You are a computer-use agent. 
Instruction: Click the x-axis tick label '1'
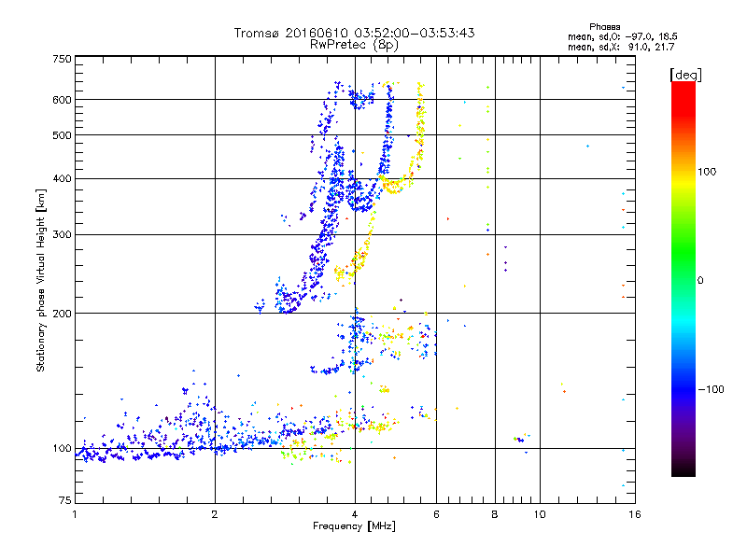coord(75,514)
